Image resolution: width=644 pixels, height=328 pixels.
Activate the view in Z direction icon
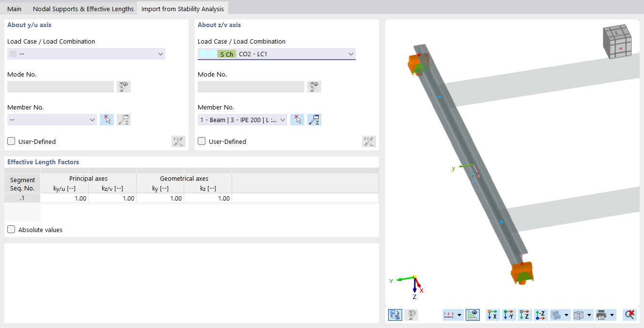[x=524, y=314]
